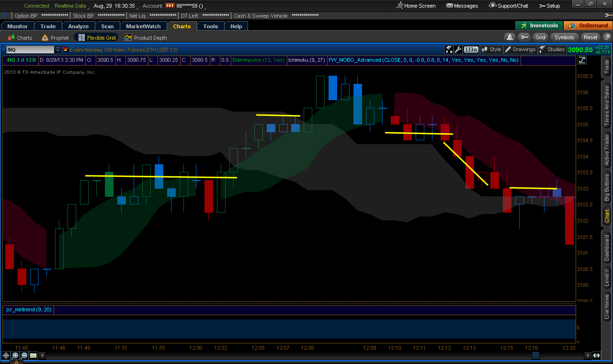Click the Symbols button
The height and width of the screenshot is (364, 613).
(x=565, y=37)
